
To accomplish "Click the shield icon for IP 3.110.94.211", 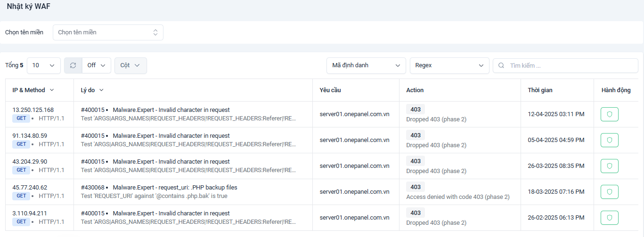I will (x=609, y=218).
